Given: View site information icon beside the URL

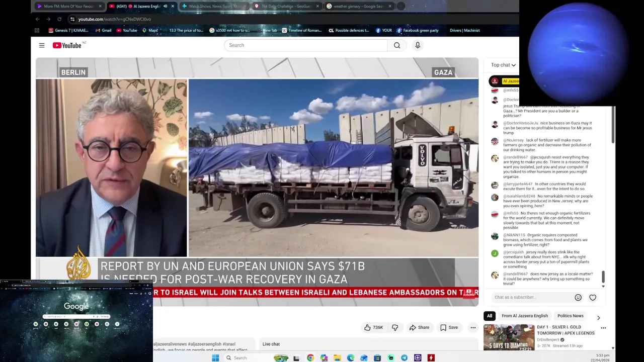Looking at the screenshot, I should (x=72, y=19).
